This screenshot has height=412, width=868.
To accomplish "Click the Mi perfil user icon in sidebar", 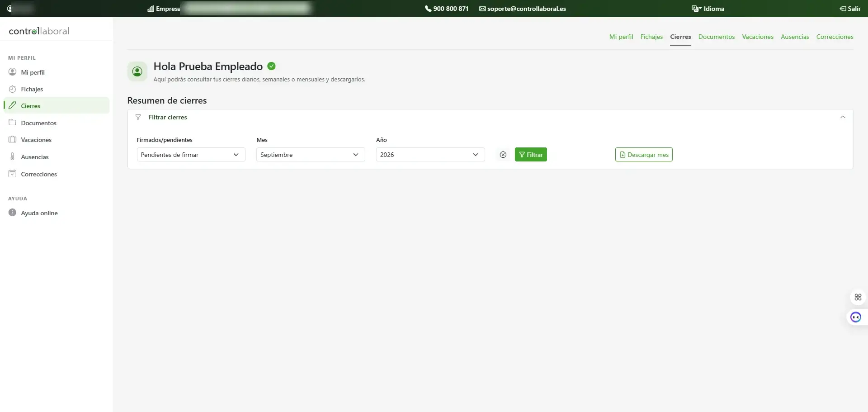I will coord(12,72).
